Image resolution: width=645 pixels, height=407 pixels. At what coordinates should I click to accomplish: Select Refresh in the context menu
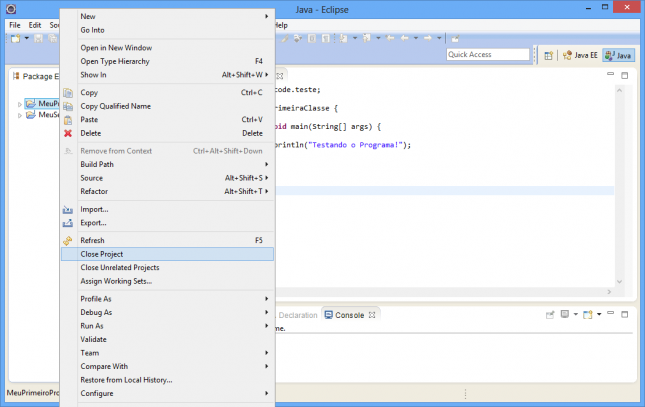(x=167, y=240)
